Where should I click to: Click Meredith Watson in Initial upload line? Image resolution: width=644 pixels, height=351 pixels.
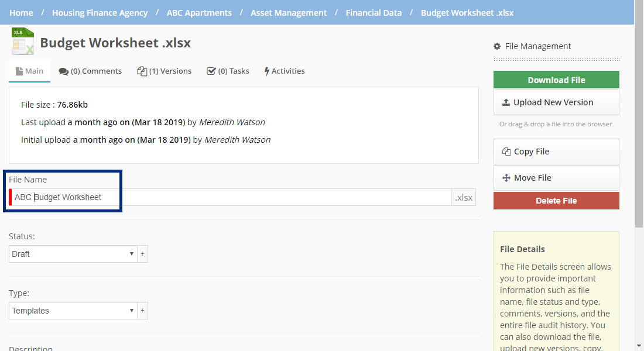pos(237,140)
